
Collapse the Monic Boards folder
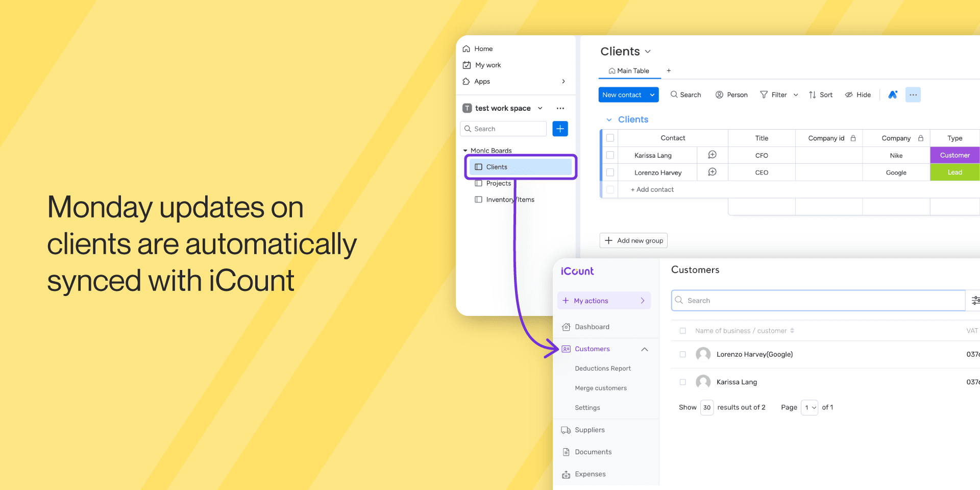click(465, 151)
